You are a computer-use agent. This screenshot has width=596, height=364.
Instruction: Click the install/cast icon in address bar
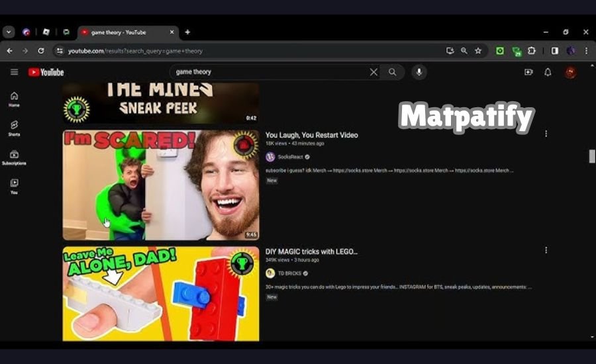click(450, 50)
